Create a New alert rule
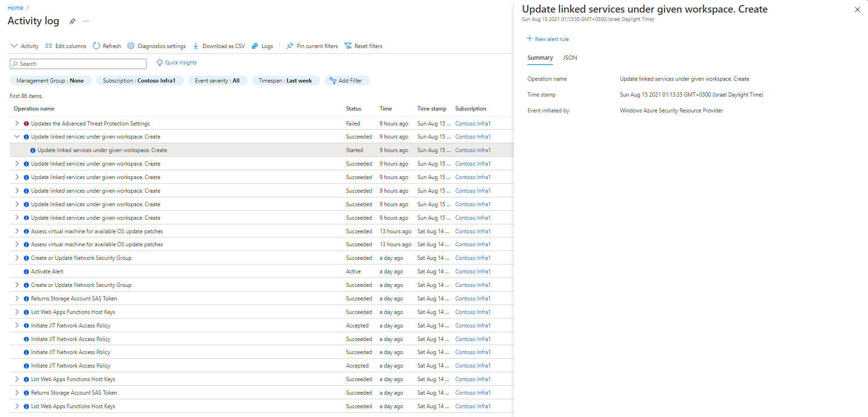Screen dimensions: 868x417 point(548,39)
